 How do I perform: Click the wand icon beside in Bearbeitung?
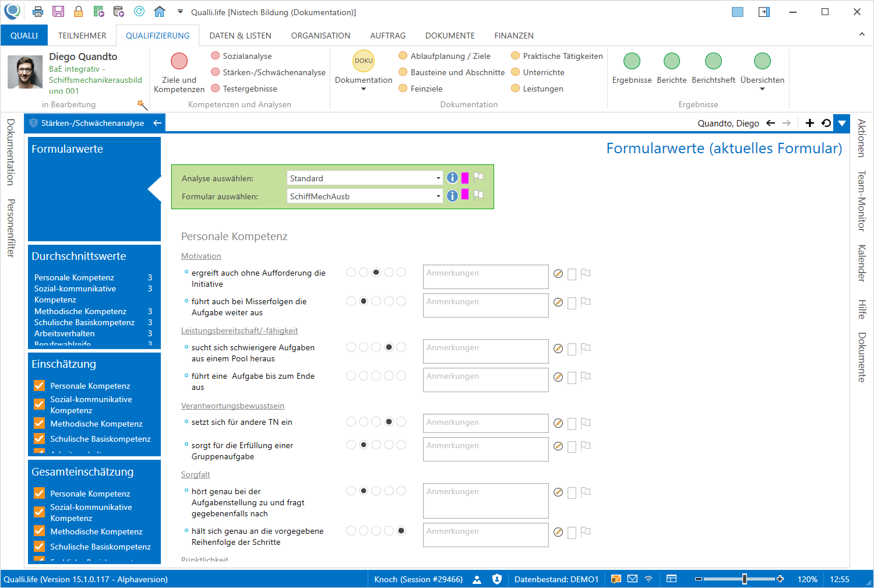[x=142, y=104]
